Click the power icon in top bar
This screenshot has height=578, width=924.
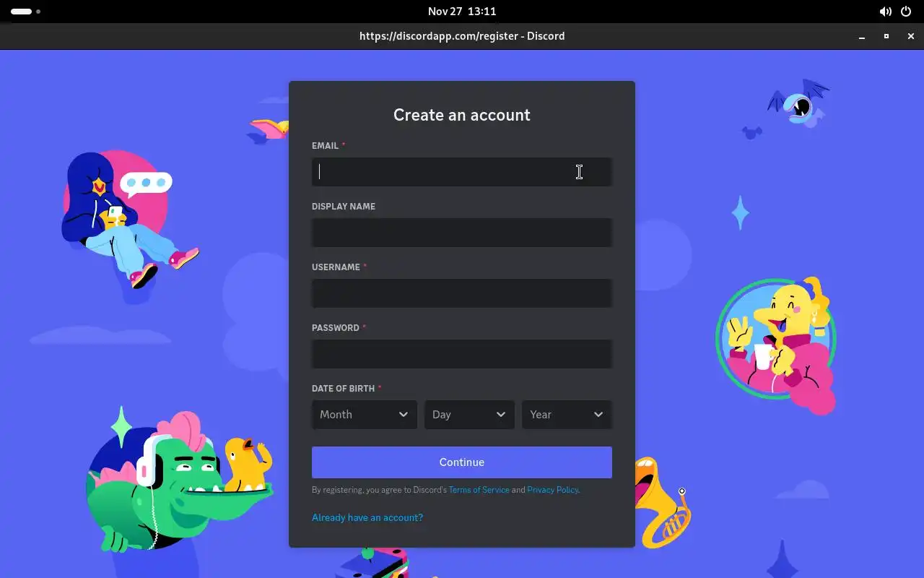tap(906, 12)
